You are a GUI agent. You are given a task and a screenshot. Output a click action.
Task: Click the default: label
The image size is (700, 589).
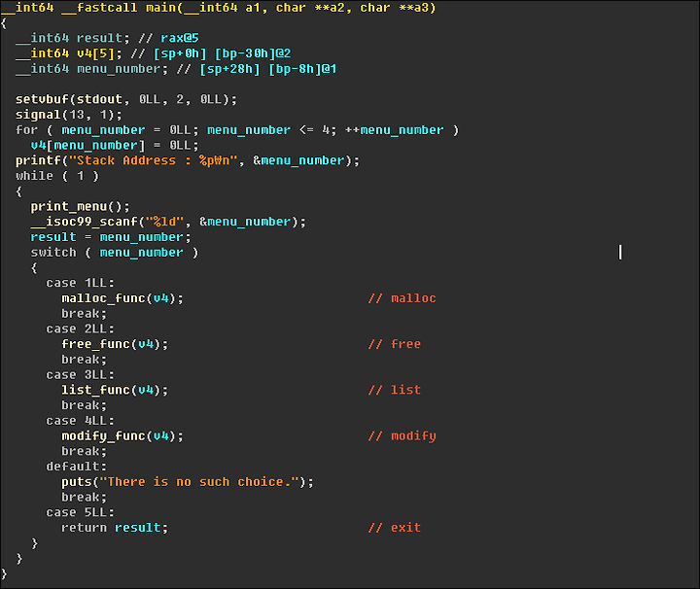(77, 467)
